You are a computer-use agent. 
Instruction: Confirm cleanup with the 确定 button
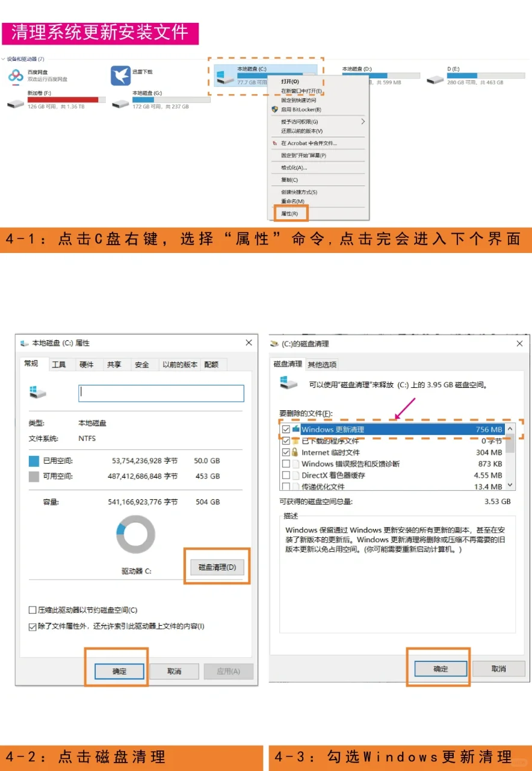click(439, 669)
